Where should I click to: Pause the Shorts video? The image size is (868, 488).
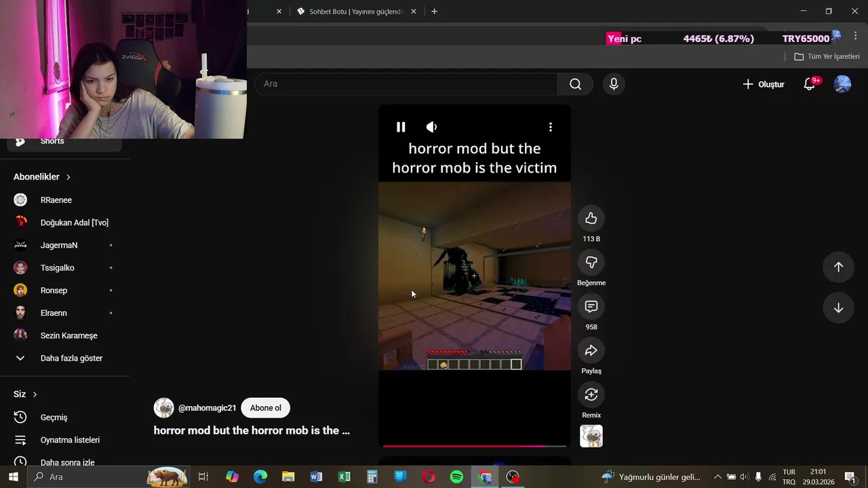401,127
